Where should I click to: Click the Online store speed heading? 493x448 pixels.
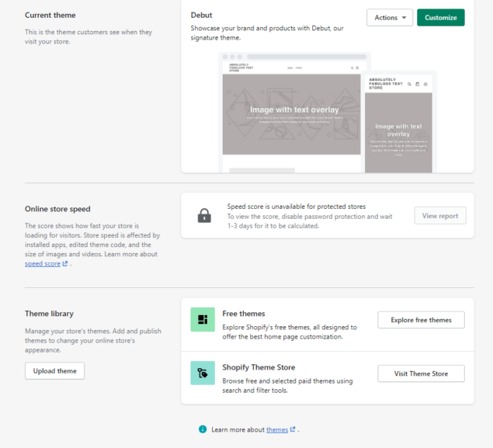point(57,209)
